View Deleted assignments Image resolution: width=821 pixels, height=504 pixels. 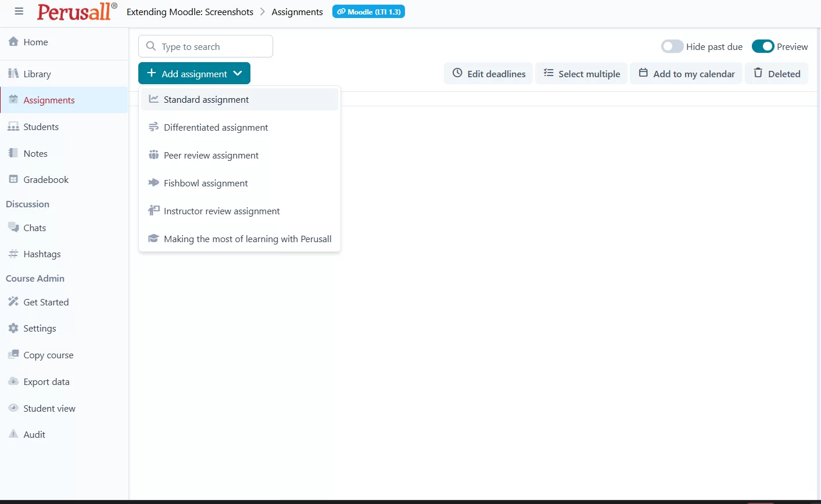point(776,74)
